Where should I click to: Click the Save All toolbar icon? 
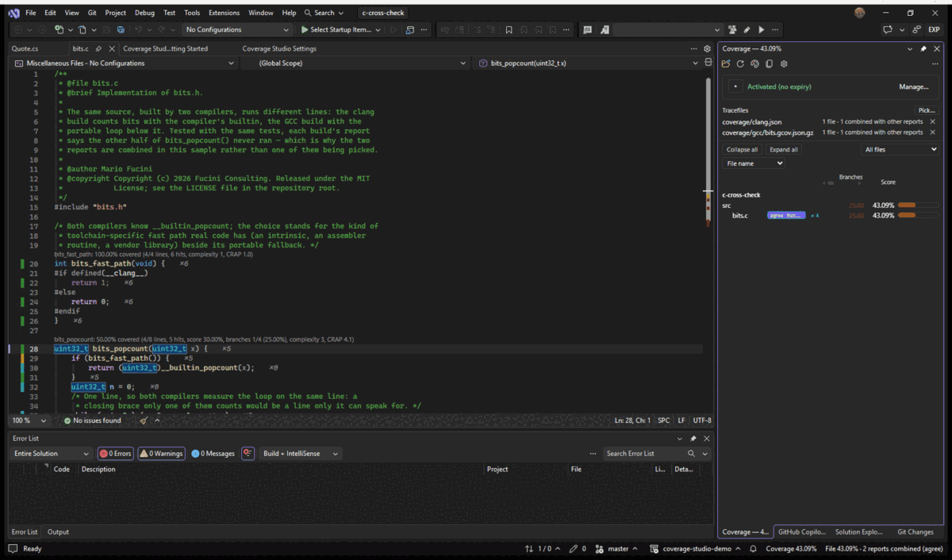pyautogui.click(x=120, y=29)
